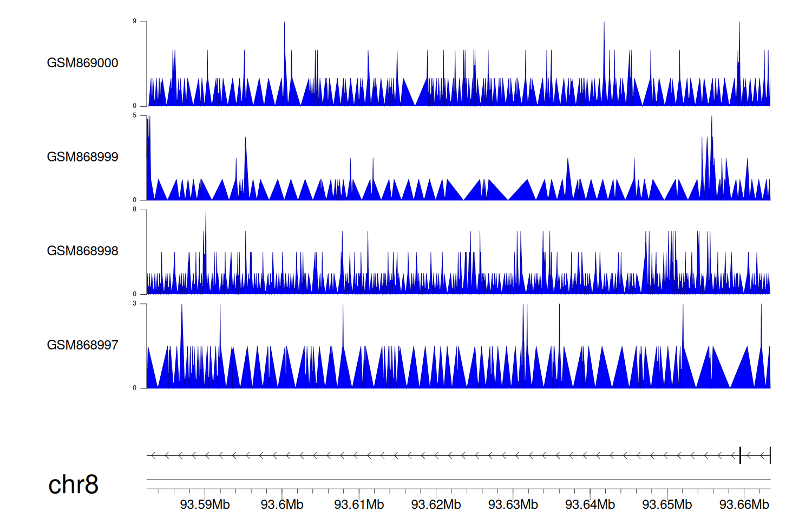
Task: Click GSM868998 y-axis maximum value 8
Action: (135, 210)
